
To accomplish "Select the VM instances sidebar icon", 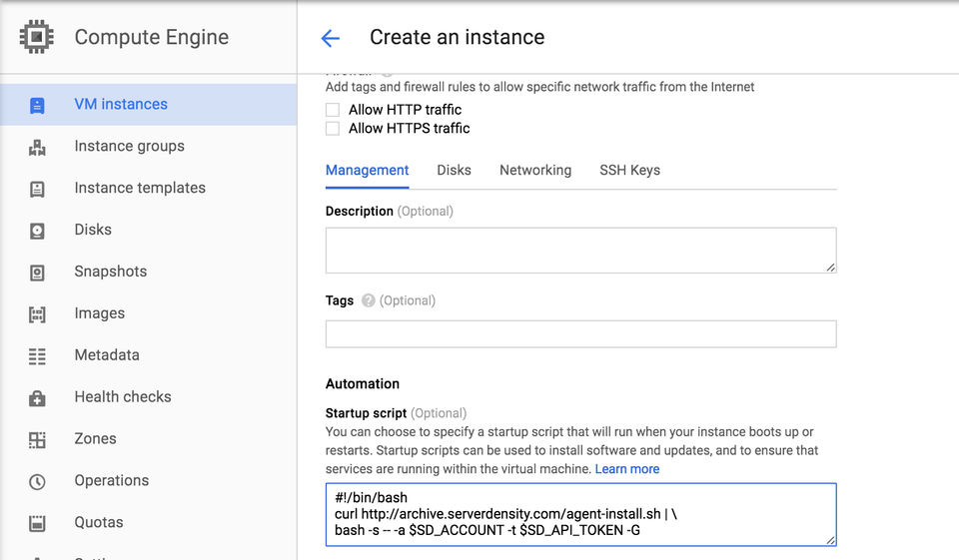I will pos(37,105).
